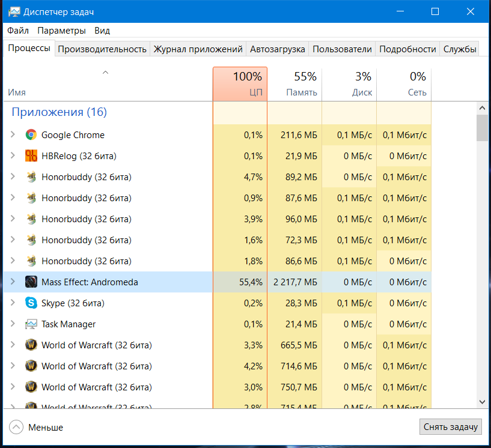Click icon of World of Warcraft 750,7 МБ

pos(31,387)
